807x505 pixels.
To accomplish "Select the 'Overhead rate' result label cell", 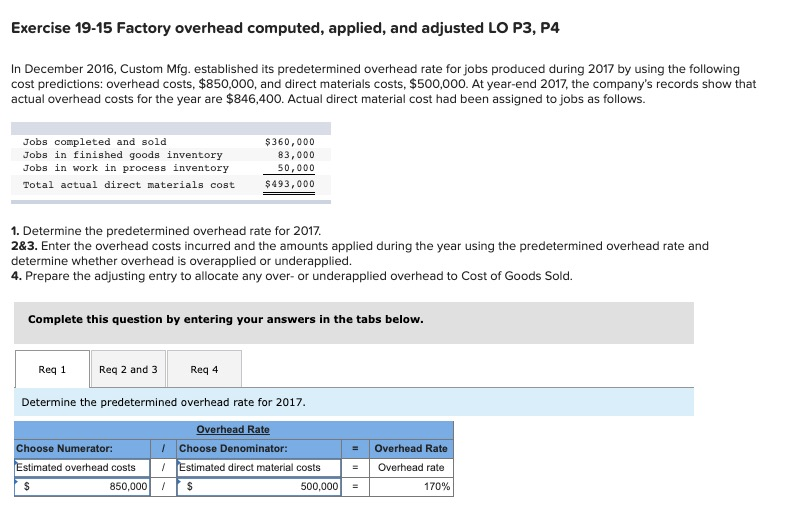I will click(x=411, y=467).
